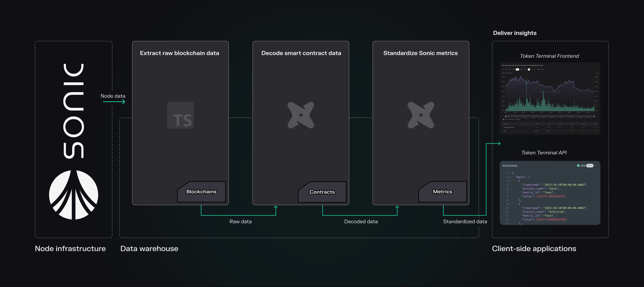Click the Sonic circular logo emblem

click(x=73, y=195)
